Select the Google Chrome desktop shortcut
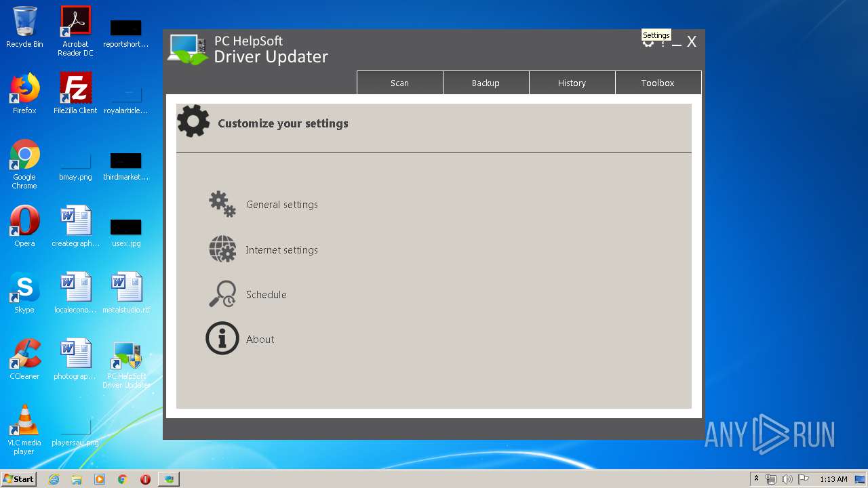Screen dimensions: 868x488 tap(24, 164)
